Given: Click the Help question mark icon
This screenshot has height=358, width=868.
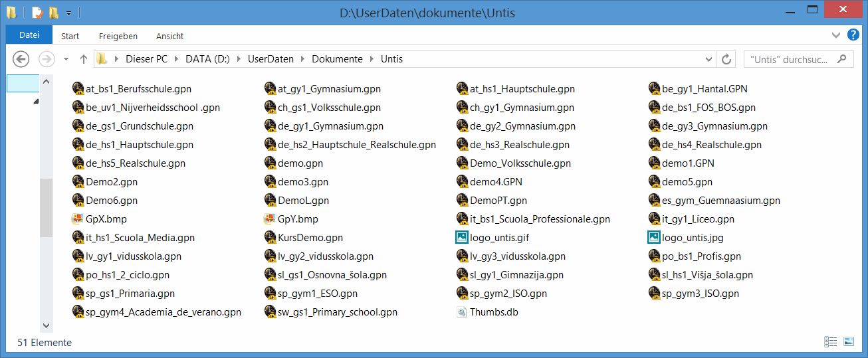Looking at the screenshot, I should [853, 35].
